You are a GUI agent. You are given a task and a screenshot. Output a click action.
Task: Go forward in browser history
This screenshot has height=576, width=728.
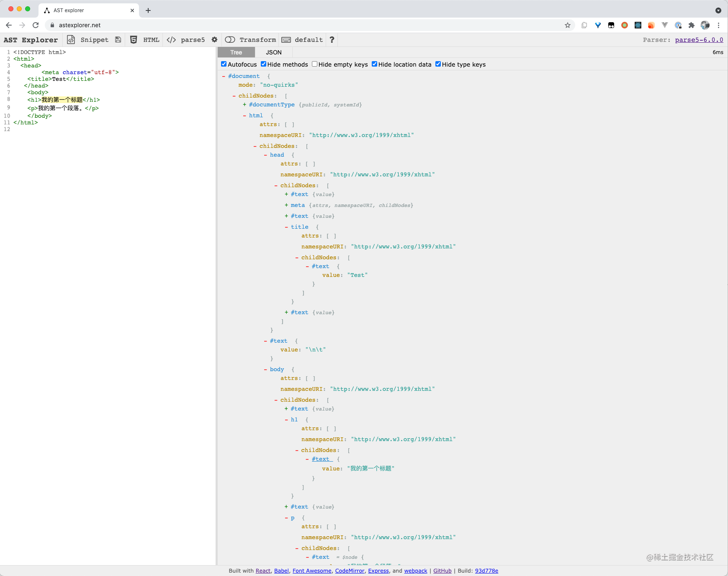(x=22, y=25)
